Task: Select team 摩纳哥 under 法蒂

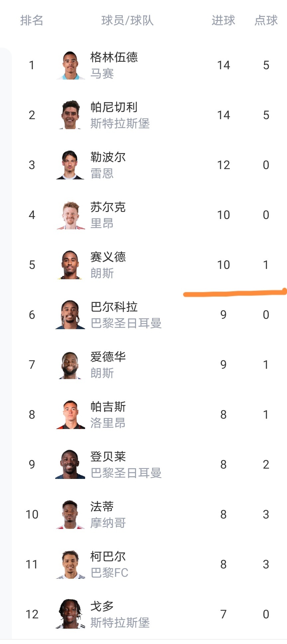Action: 108,523
